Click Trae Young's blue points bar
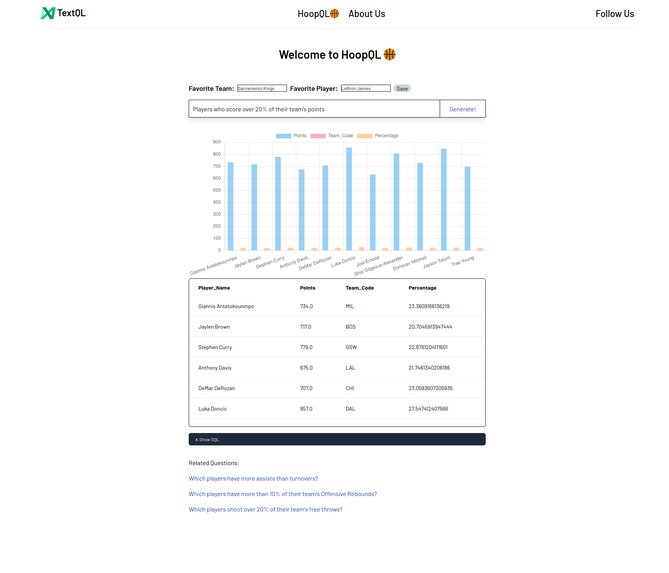 pyautogui.click(x=468, y=209)
